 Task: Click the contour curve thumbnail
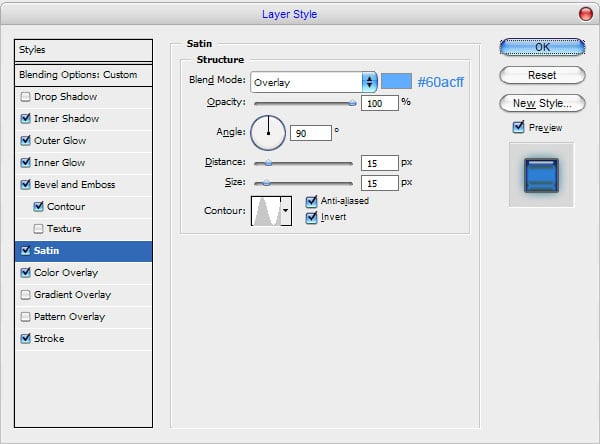[265, 211]
